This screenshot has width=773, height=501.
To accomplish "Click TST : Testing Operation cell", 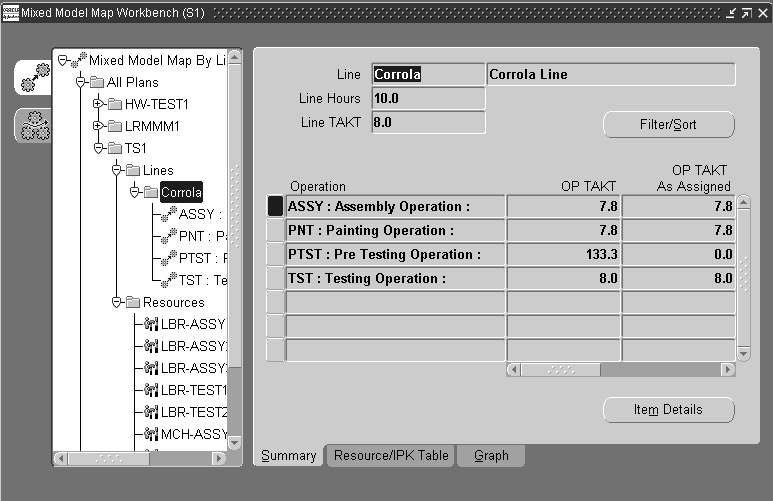I will pos(395,279).
